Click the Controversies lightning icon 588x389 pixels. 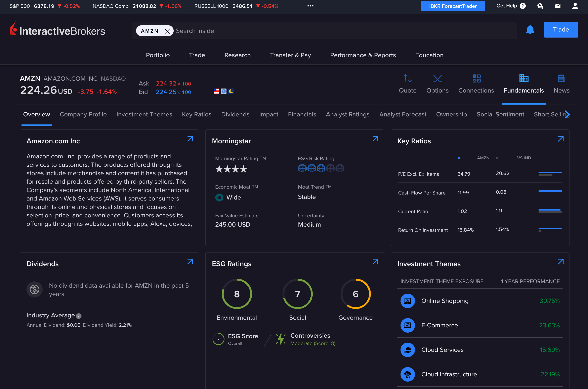tap(281, 339)
